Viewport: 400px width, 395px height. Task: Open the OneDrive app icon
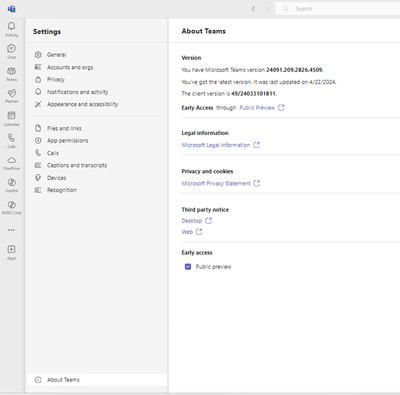coord(12,163)
